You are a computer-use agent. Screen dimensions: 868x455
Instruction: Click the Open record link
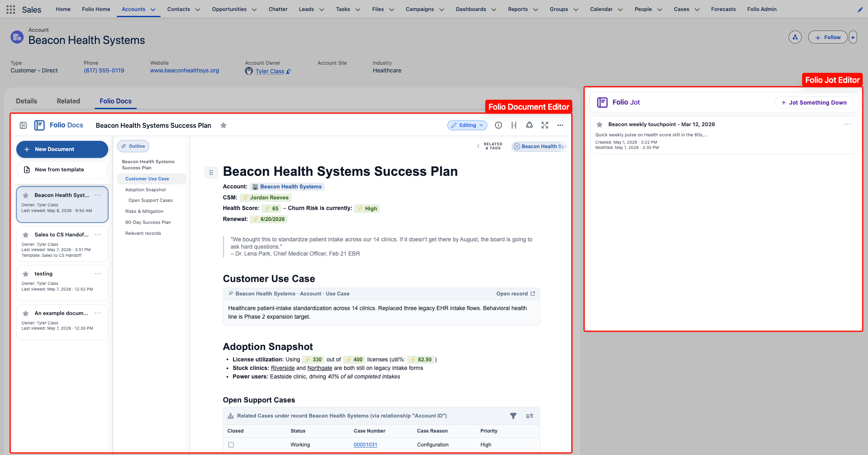pos(515,294)
